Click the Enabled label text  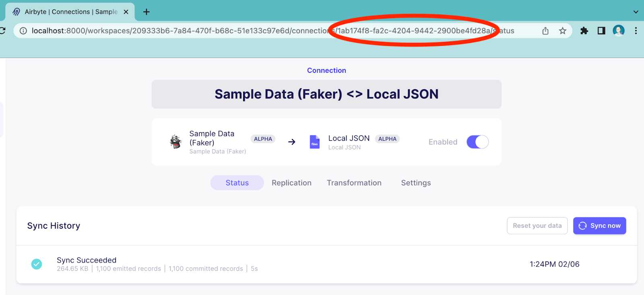[443, 142]
